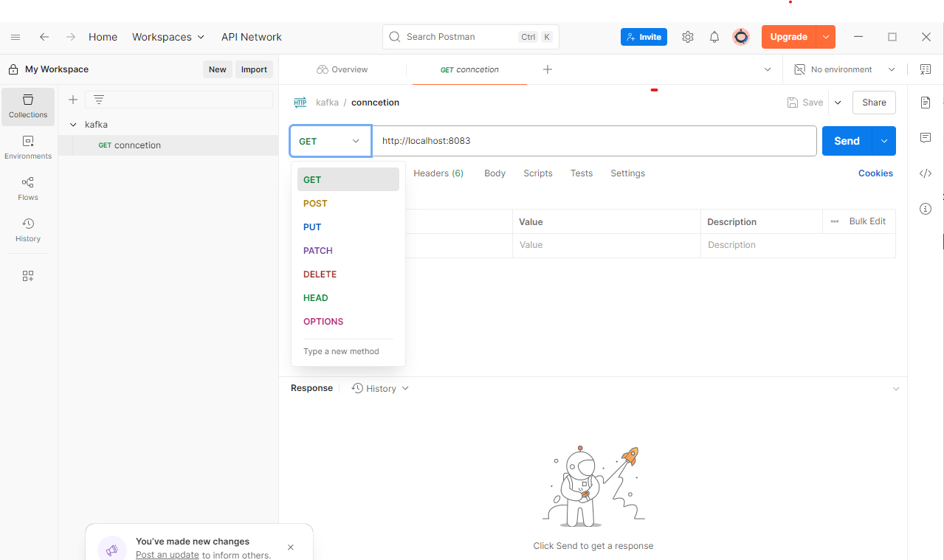
Task: Select OPTIONS from the method list
Action: [348, 321]
